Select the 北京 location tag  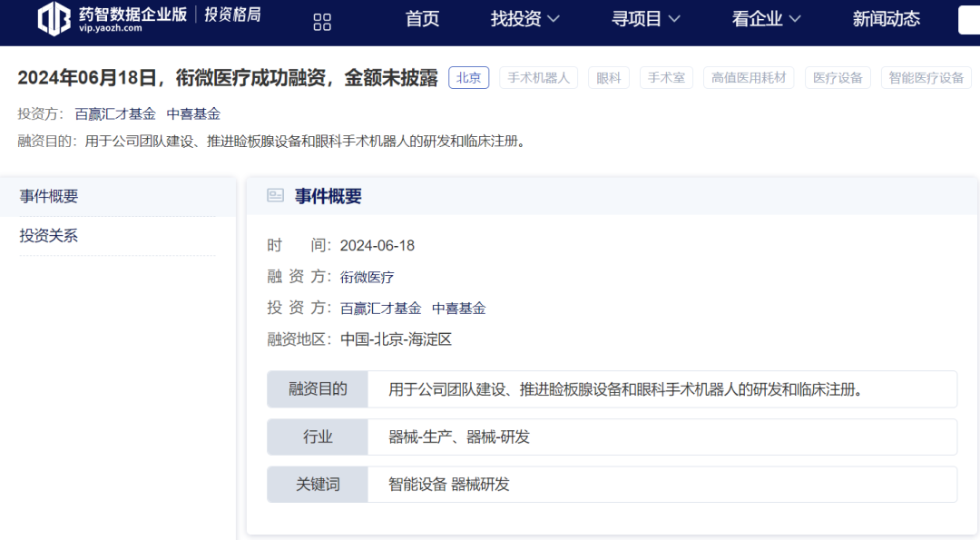[468, 78]
